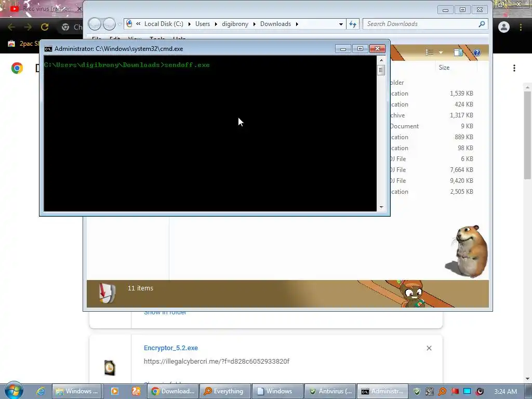Click Chrome's back arrow
The height and width of the screenshot is (399, 532).
point(11,27)
